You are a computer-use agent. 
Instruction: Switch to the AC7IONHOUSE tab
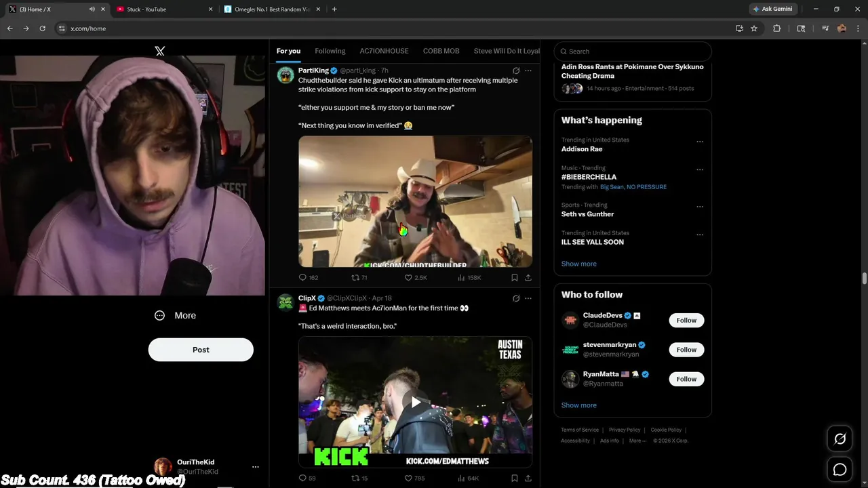(384, 51)
